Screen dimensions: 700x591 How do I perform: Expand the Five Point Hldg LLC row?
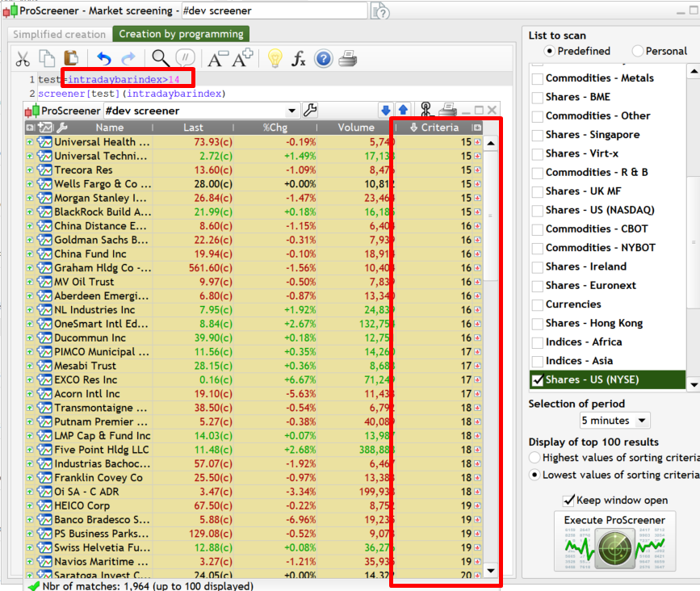click(29, 450)
